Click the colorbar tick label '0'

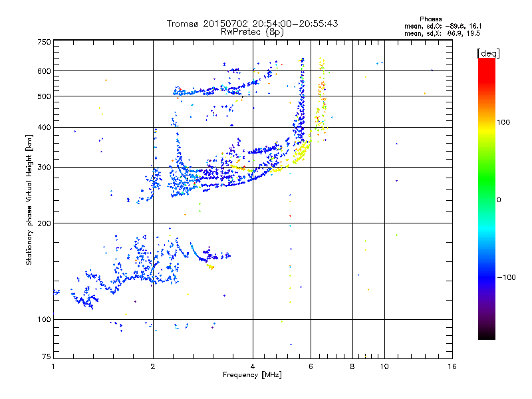click(499, 200)
